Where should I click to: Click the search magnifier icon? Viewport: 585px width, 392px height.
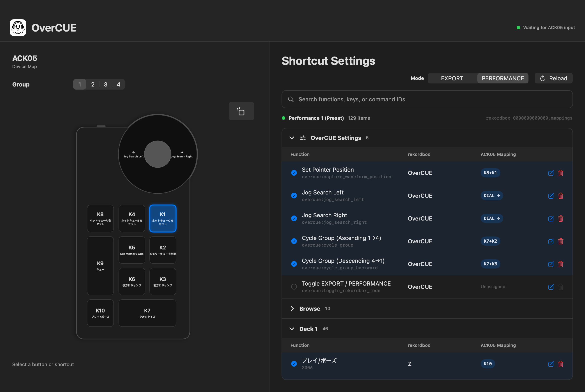[x=291, y=99]
